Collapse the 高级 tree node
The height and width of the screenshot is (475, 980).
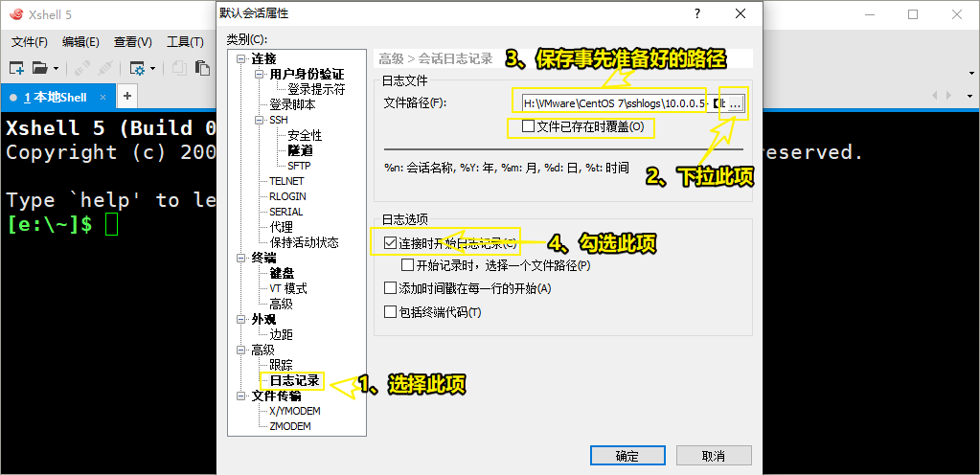pos(240,350)
